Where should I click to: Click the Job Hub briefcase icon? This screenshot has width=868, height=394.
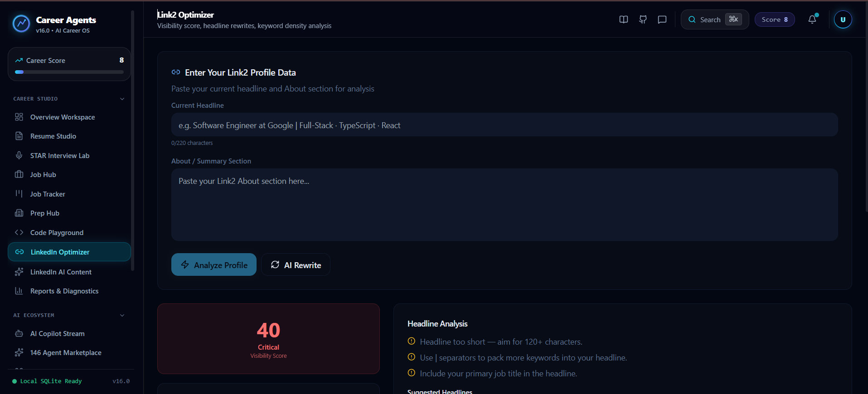pyautogui.click(x=19, y=174)
